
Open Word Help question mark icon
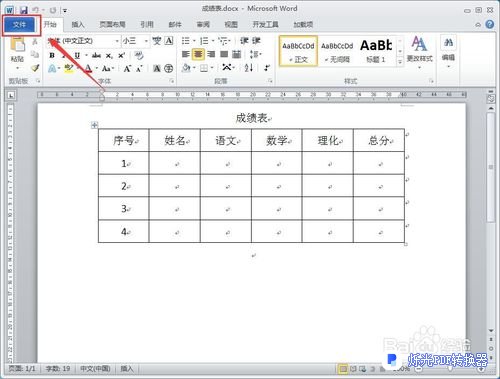[490, 24]
